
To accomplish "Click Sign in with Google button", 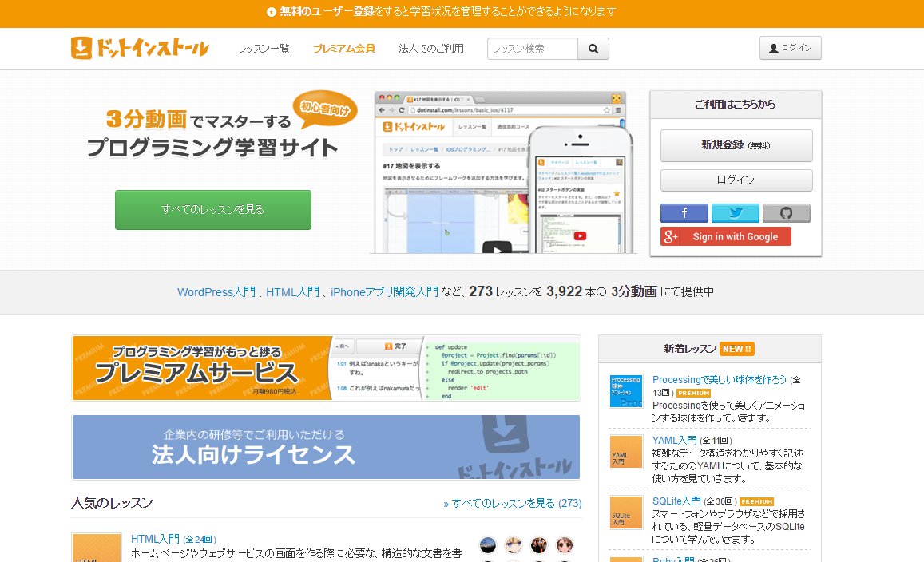I will pyautogui.click(x=725, y=236).
